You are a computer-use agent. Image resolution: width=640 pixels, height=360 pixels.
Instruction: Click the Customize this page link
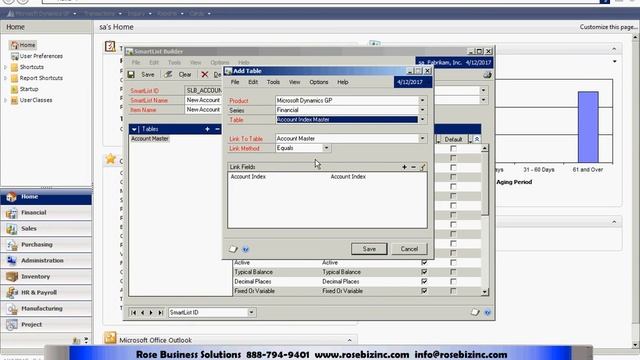coord(608,27)
